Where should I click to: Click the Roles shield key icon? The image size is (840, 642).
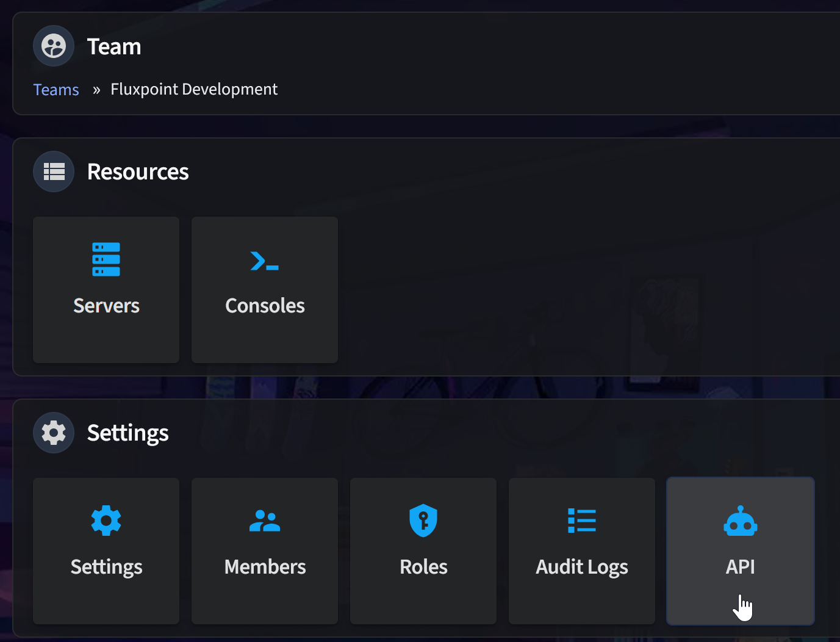pos(423,521)
